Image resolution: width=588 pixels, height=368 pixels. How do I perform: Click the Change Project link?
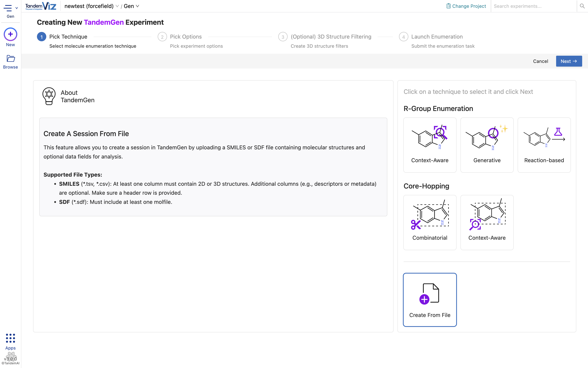[x=466, y=6]
